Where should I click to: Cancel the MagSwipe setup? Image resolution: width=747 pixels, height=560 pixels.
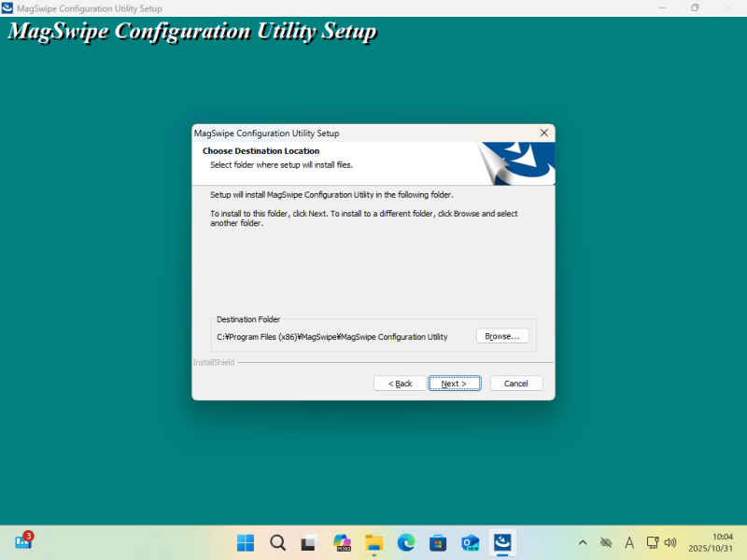point(516,384)
